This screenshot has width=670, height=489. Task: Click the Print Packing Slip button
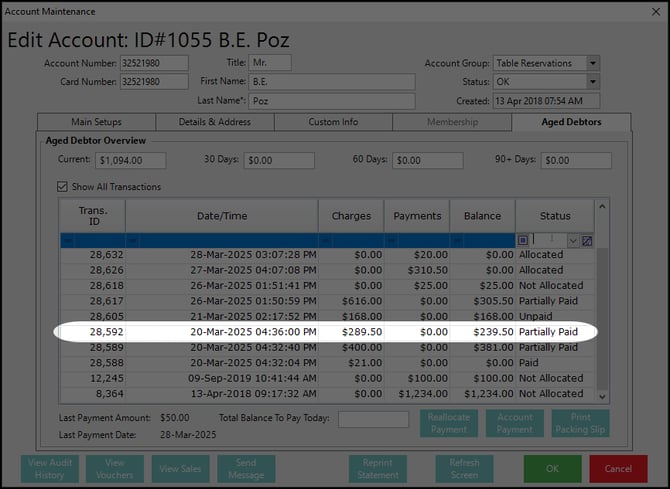pyautogui.click(x=579, y=423)
